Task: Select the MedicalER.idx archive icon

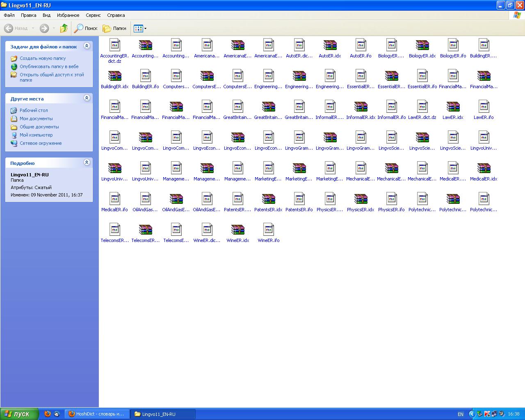Action: [x=484, y=168]
